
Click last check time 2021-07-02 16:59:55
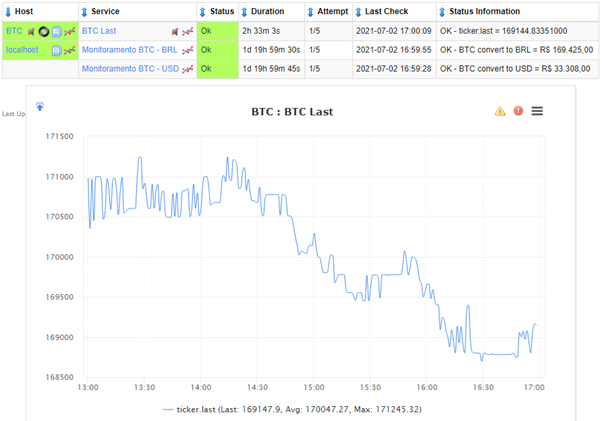[394, 50]
